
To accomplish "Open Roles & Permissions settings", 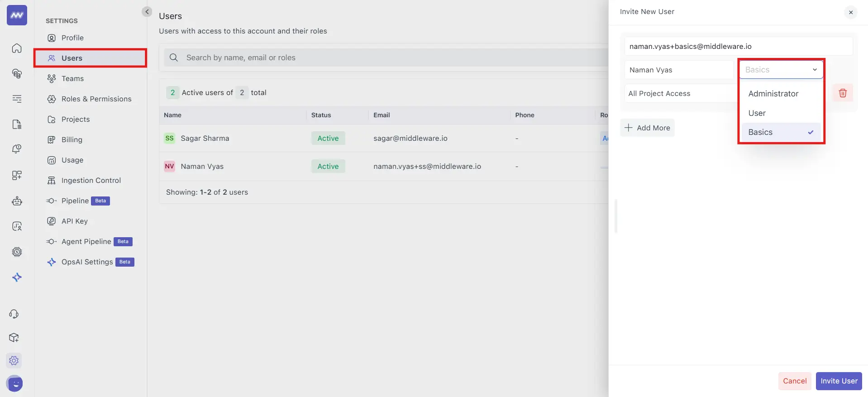I will pyautogui.click(x=96, y=99).
